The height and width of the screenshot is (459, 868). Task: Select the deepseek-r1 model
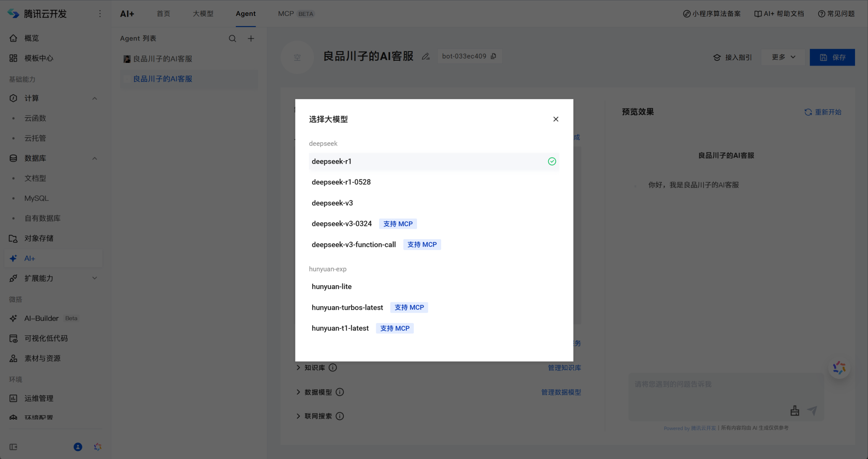pos(434,162)
